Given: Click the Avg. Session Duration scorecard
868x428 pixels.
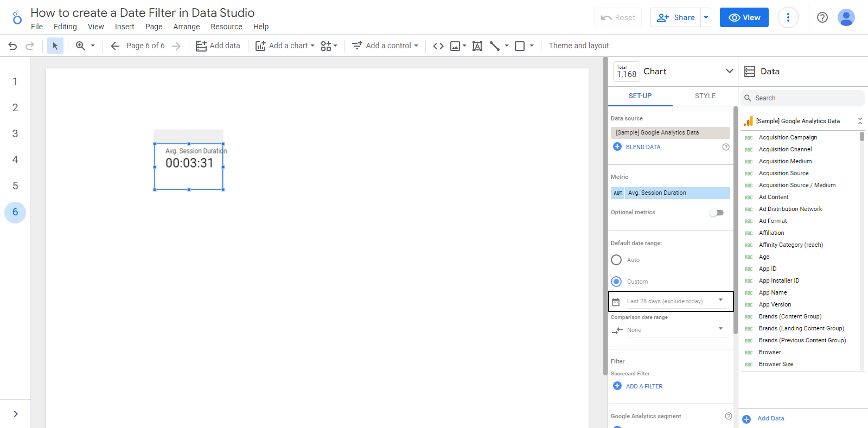Looking at the screenshot, I should (x=189, y=166).
